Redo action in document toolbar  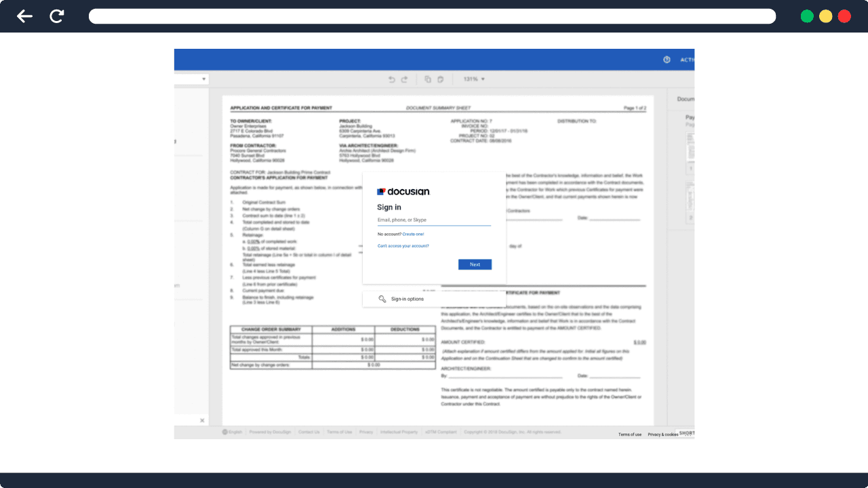pos(404,79)
